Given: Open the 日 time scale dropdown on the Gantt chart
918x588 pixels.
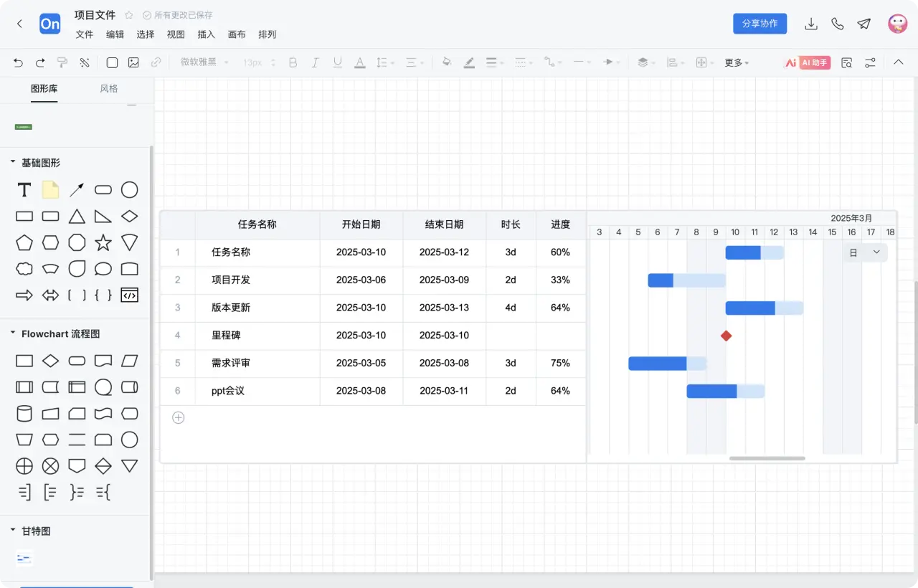Looking at the screenshot, I should click(x=865, y=252).
